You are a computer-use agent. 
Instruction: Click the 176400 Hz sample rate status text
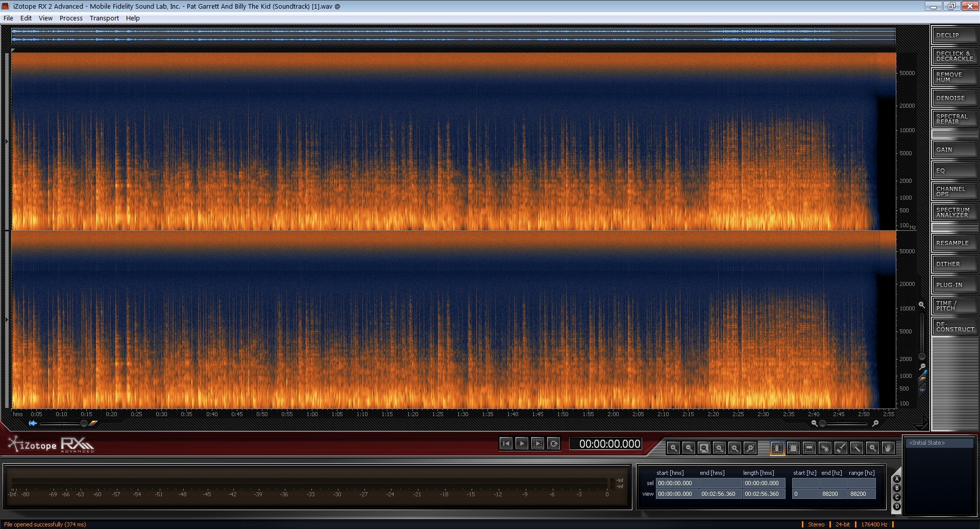point(874,524)
